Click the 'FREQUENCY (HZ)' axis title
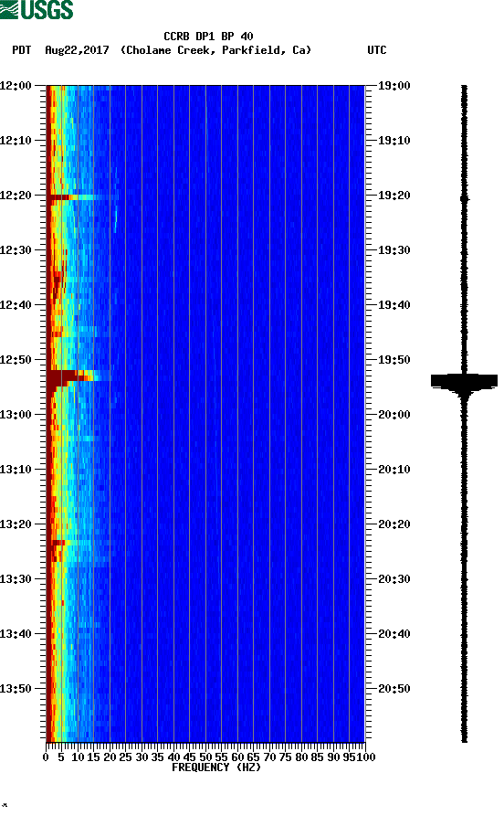504x815 pixels. 216,767
